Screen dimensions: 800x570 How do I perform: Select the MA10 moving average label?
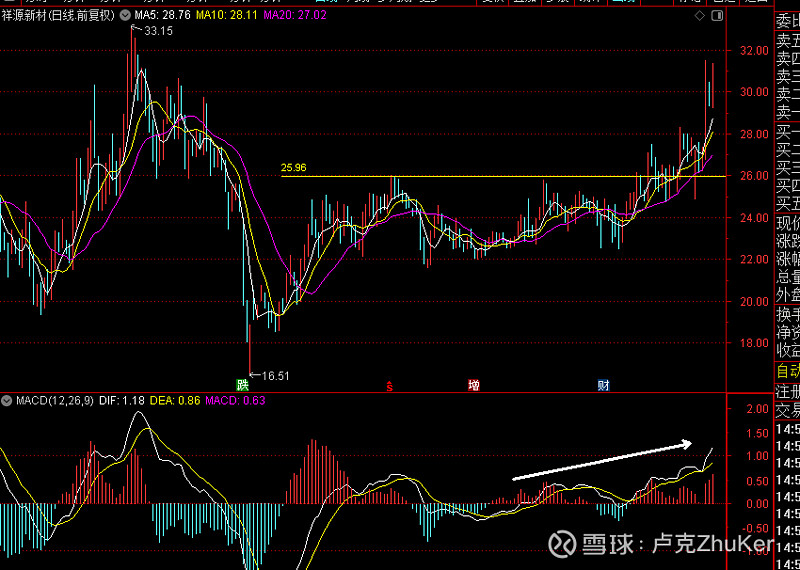226,18
